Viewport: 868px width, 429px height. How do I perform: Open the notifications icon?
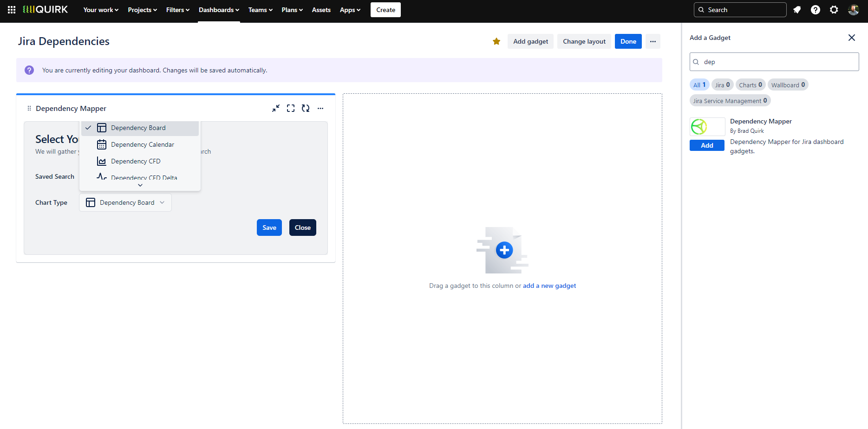[797, 10]
